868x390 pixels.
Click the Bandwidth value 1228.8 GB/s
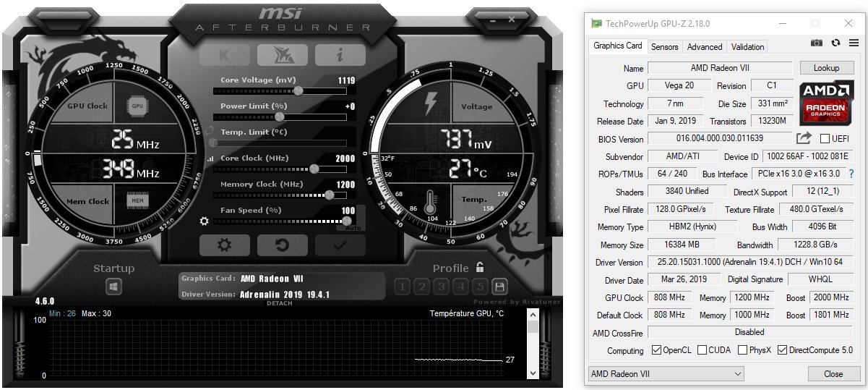817,245
